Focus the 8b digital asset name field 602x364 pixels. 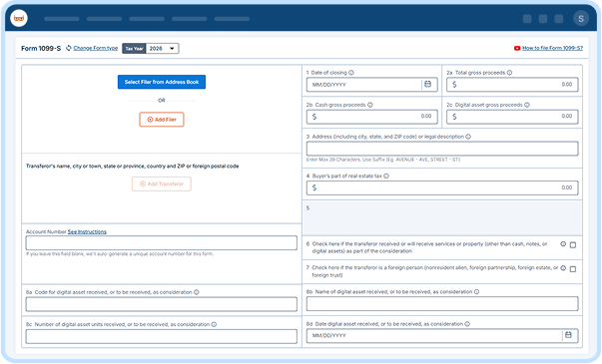pyautogui.click(x=442, y=304)
